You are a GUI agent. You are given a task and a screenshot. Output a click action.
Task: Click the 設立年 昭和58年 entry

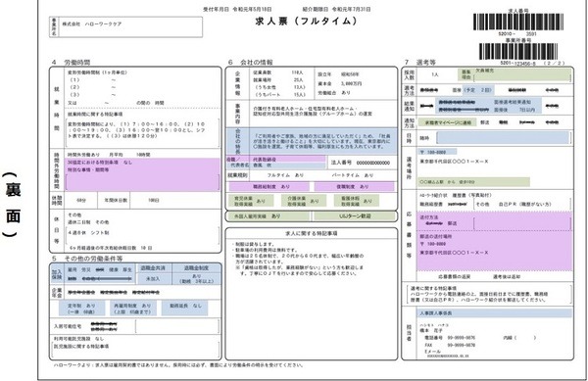[x=339, y=74]
